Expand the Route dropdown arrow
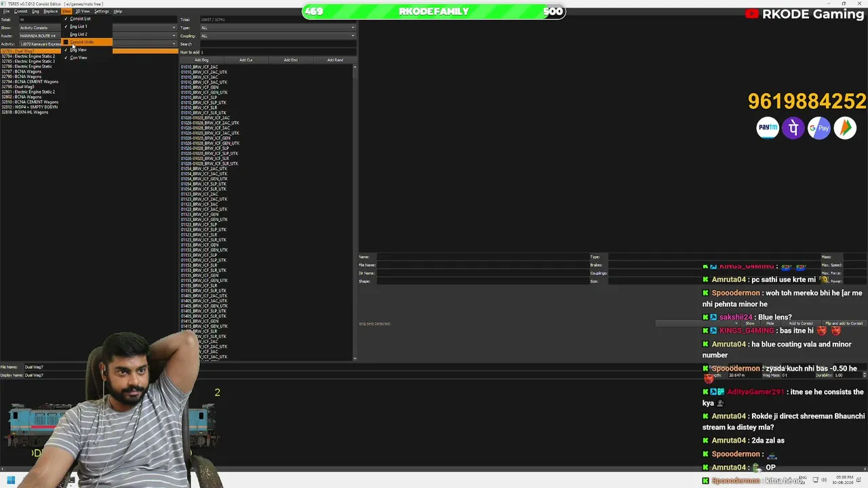The height and width of the screenshot is (488, 868). [174, 36]
